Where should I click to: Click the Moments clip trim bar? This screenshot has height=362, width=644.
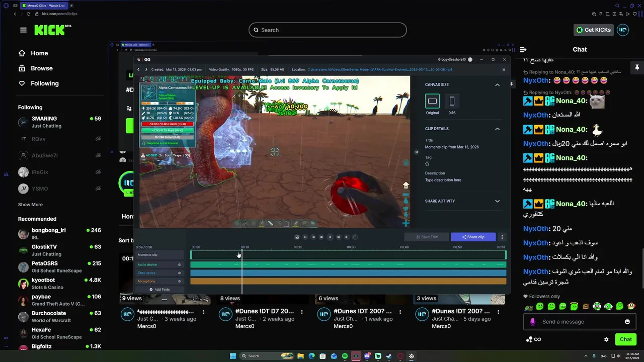pos(348,255)
